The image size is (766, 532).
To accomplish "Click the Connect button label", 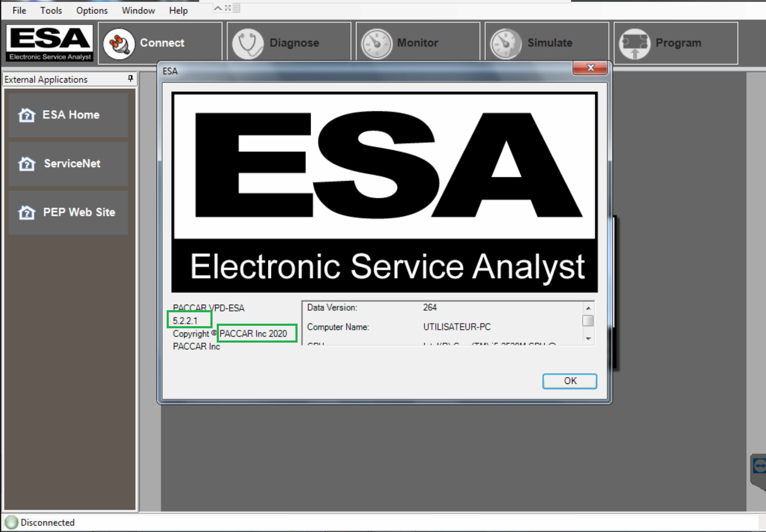I will [162, 43].
